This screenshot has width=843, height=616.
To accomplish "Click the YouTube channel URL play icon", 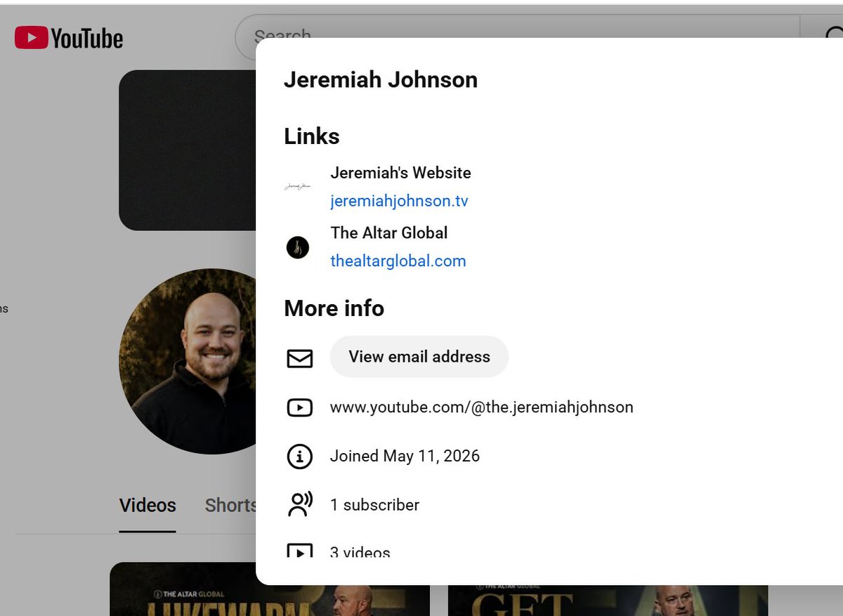I will pyautogui.click(x=300, y=407).
